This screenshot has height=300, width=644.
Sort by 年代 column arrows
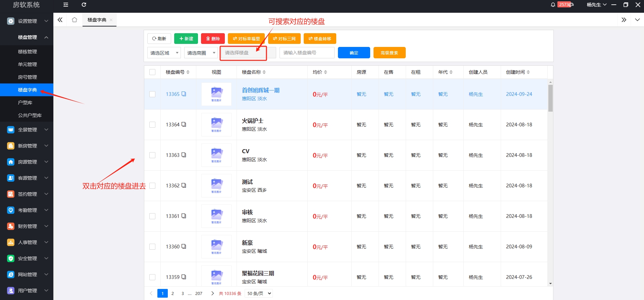click(451, 72)
